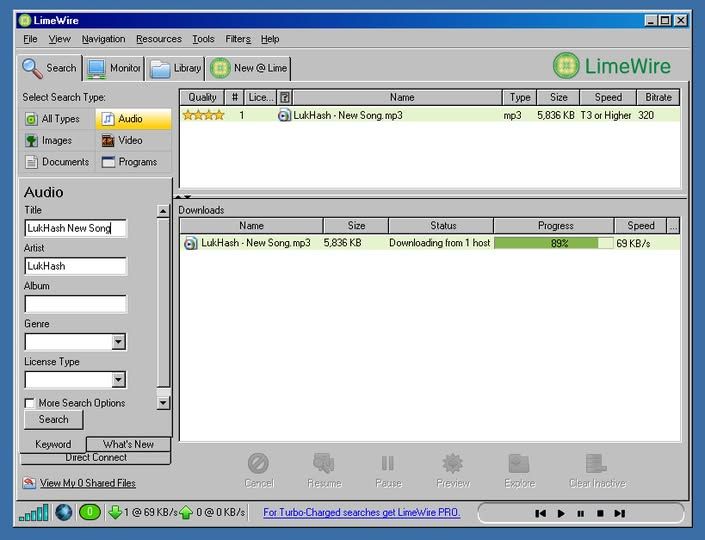Screen dimensions: 705x540
Task: Skip to previous track in media player
Action: pos(540,513)
